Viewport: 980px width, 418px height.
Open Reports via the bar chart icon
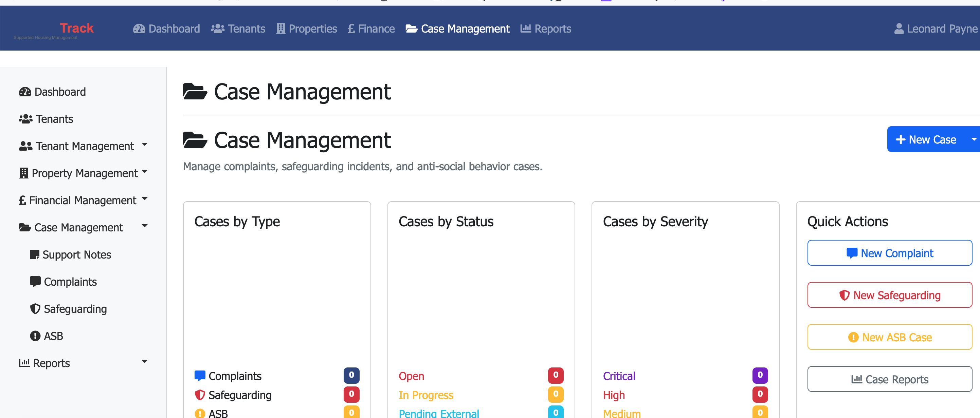pos(24,363)
